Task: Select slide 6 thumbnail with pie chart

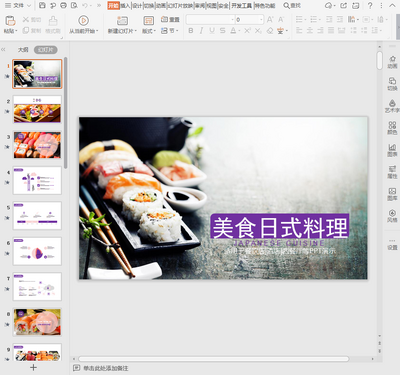Action: tap(37, 251)
